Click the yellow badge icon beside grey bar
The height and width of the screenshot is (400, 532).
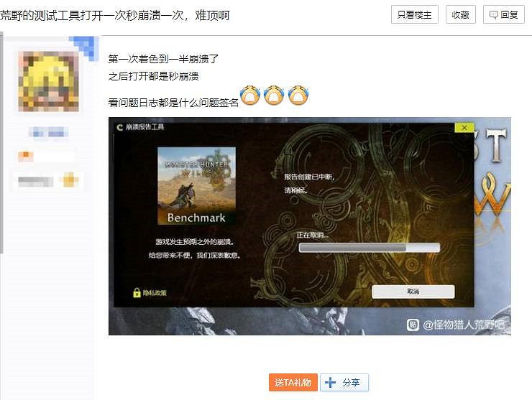click(x=69, y=180)
